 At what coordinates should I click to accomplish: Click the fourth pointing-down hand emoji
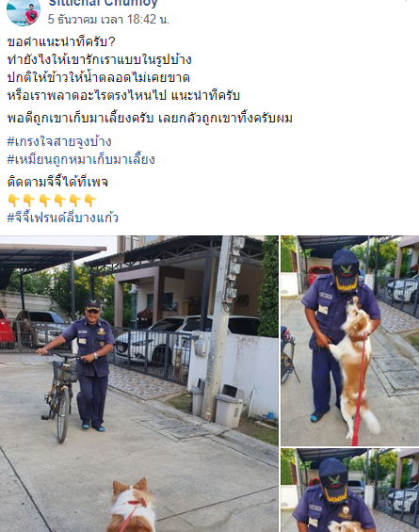[x=59, y=201]
